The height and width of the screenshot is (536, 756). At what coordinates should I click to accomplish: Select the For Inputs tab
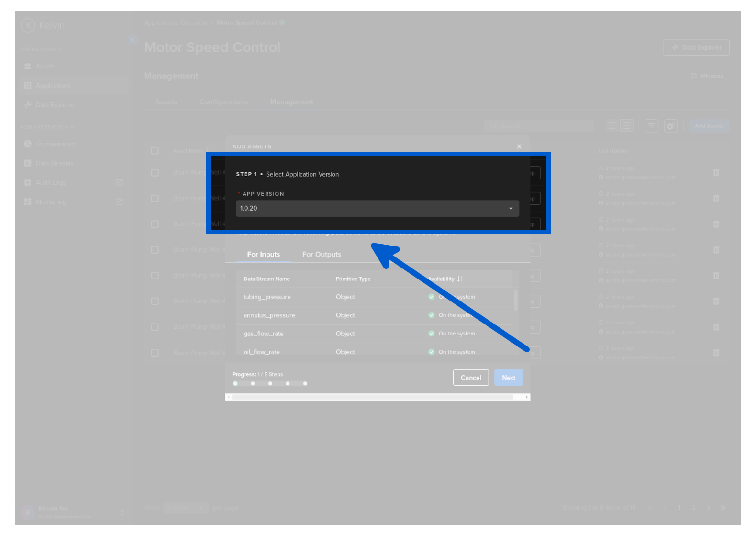263,255
